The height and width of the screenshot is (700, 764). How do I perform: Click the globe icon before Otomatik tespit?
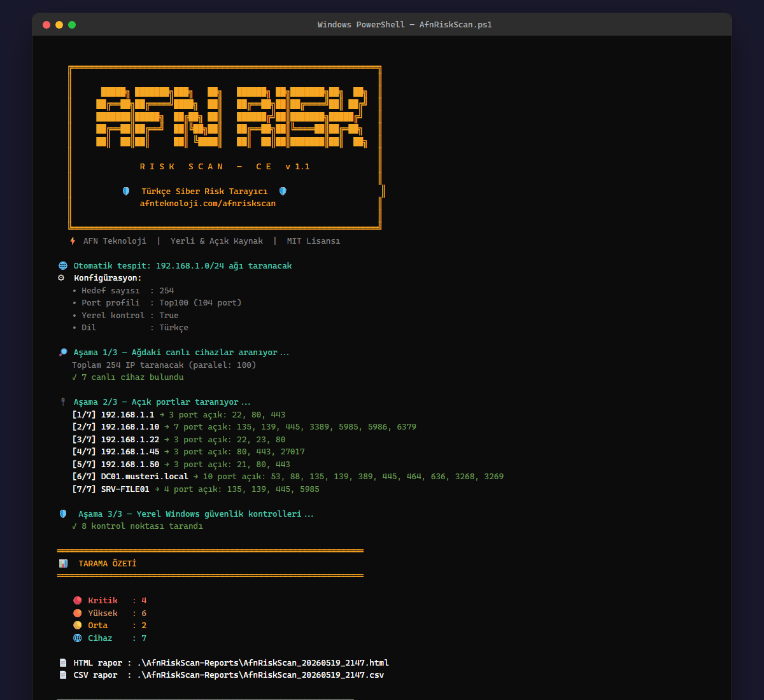click(63, 266)
